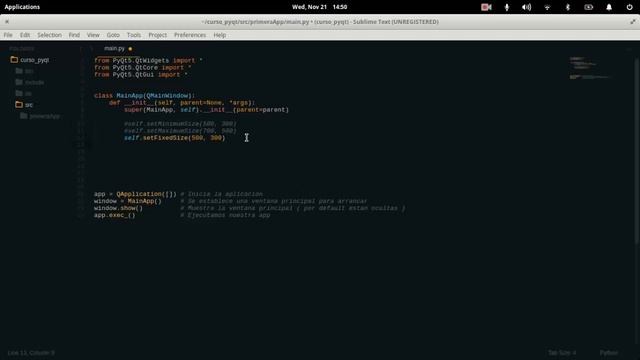
Task: Click the Line, Column status text
Action: tap(31, 353)
